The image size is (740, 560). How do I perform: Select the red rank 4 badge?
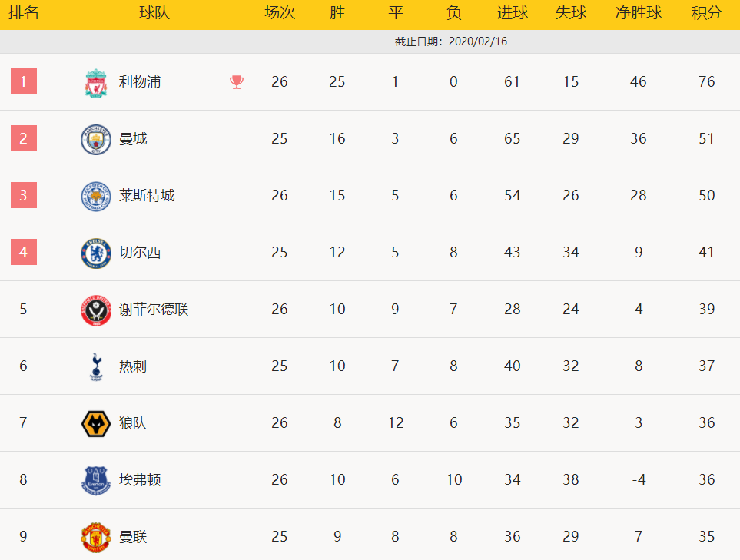point(24,252)
